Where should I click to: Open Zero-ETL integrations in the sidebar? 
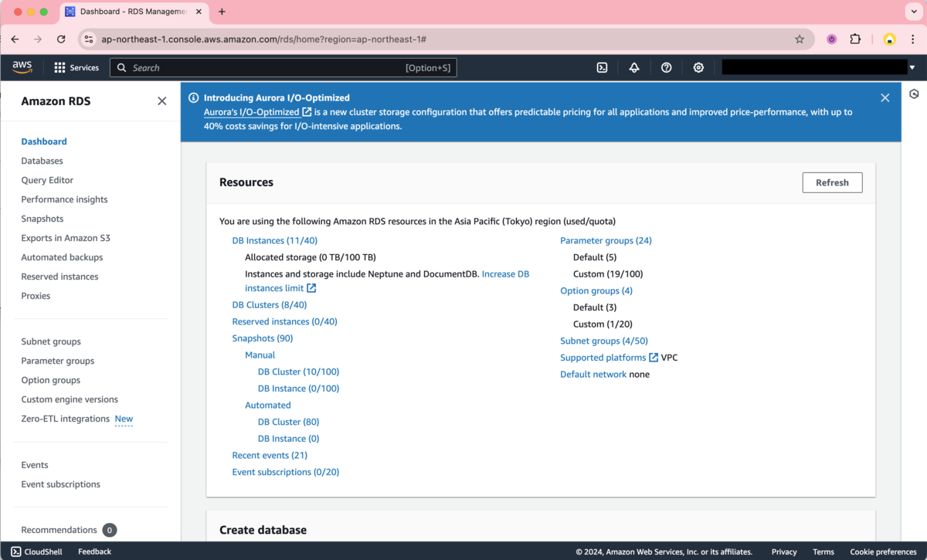pyautogui.click(x=66, y=419)
